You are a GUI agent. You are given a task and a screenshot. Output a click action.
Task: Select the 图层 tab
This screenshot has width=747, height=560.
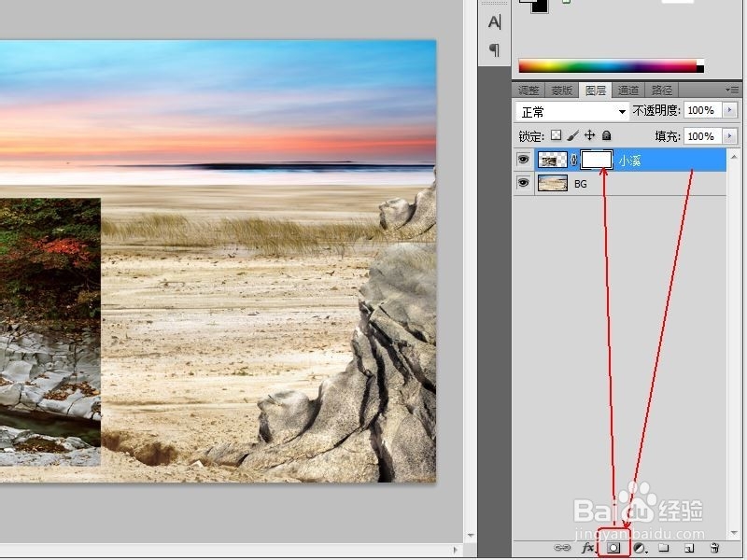[x=596, y=90]
